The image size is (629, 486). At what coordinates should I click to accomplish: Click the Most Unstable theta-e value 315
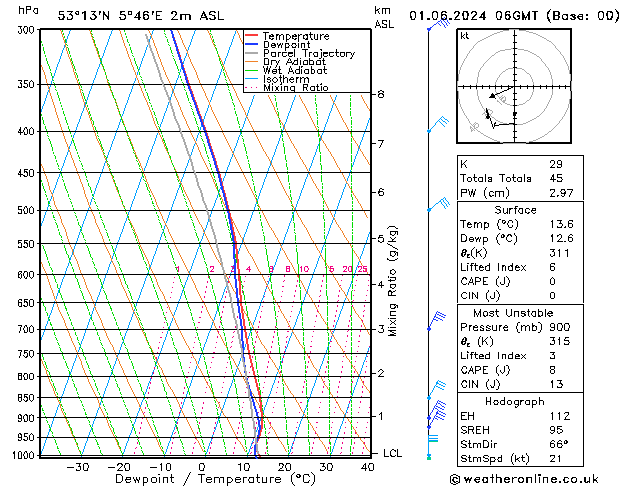point(560,341)
